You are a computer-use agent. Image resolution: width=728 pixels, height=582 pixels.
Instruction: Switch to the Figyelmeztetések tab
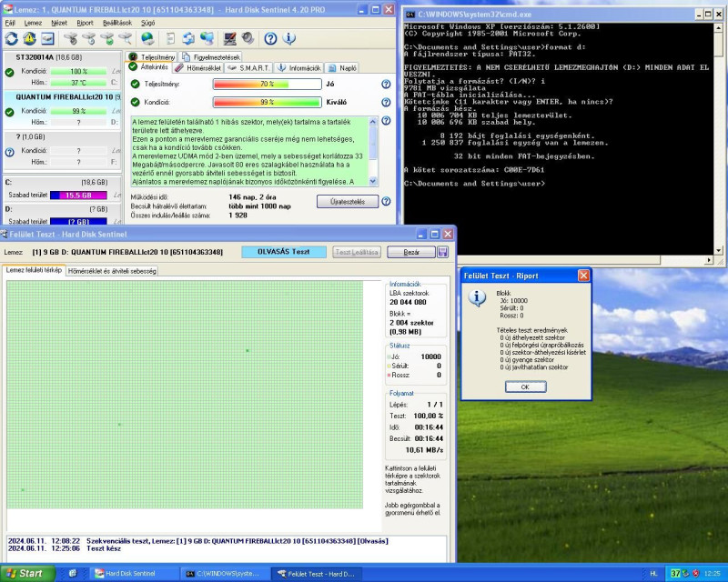[211, 57]
